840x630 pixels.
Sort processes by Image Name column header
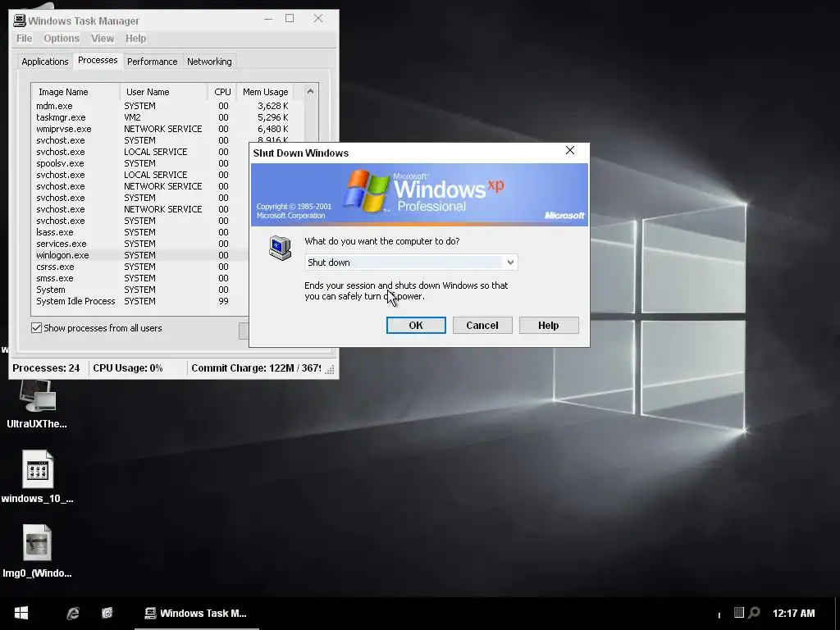tap(75, 92)
